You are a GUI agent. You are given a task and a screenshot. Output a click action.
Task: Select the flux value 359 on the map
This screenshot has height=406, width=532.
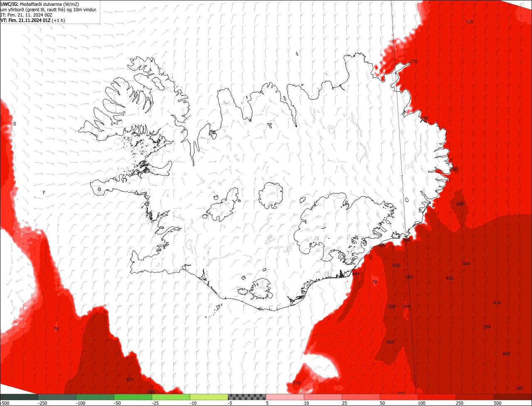[x=487, y=327]
